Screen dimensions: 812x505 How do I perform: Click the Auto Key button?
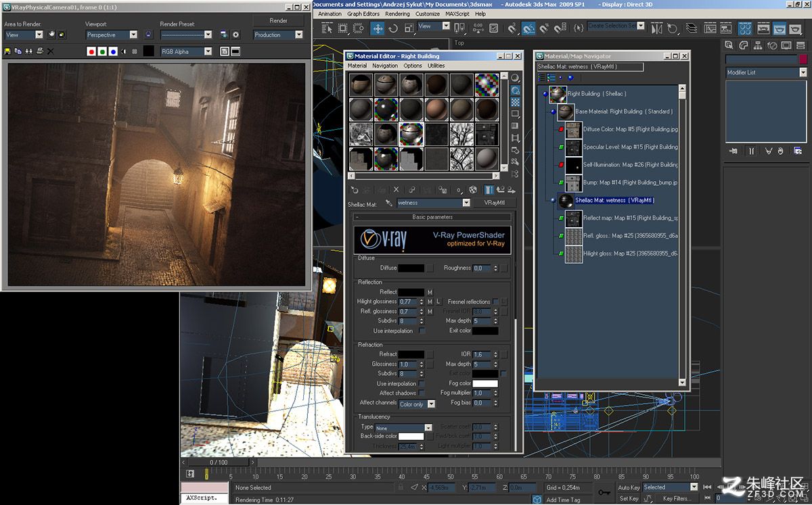click(629, 487)
